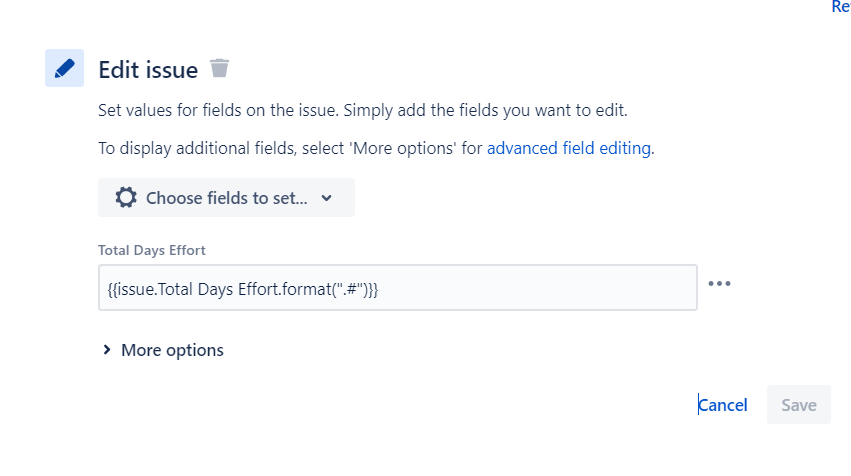Delete the action using the trash icon
The width and height of the screenshot is (851, 476).
pyautogui.click(x=219, y=68)
